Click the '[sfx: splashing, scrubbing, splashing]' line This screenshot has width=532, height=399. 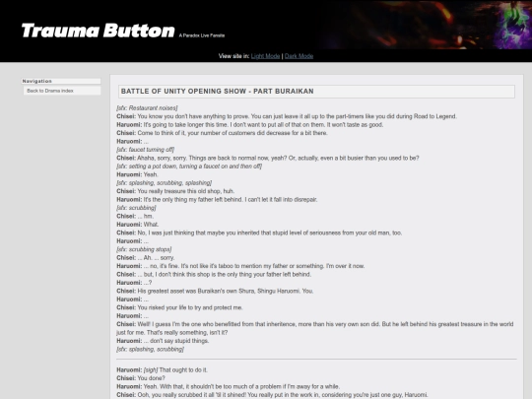pos(165,183)
